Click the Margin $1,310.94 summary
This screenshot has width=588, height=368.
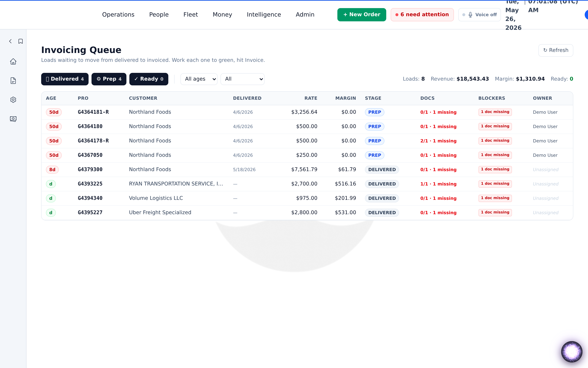click(x=520, y=79)
